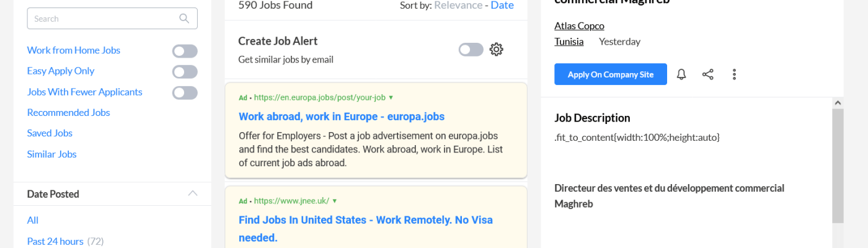The image size is (868, 248).
Task: Toggle Work from Home Jobs switch
Action: click(x=185, y=51)
